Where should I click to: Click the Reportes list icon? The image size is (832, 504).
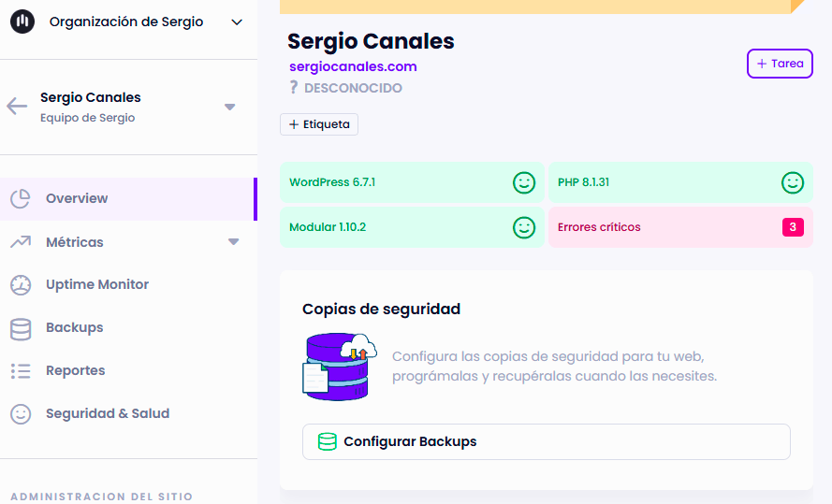21,371
